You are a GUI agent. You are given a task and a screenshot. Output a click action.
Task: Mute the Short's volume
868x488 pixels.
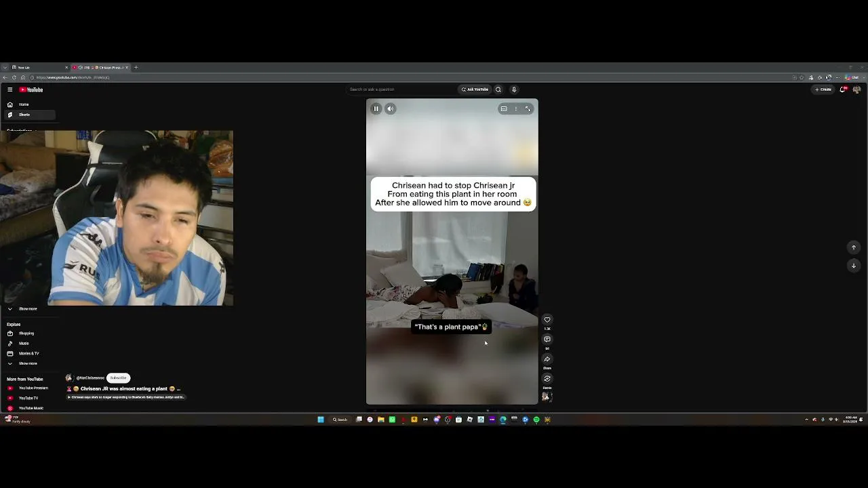coord(391,108)
